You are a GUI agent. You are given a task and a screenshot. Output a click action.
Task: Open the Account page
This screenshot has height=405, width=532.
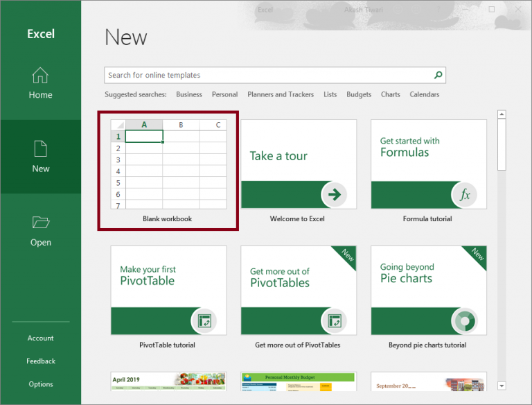[40, 338]
